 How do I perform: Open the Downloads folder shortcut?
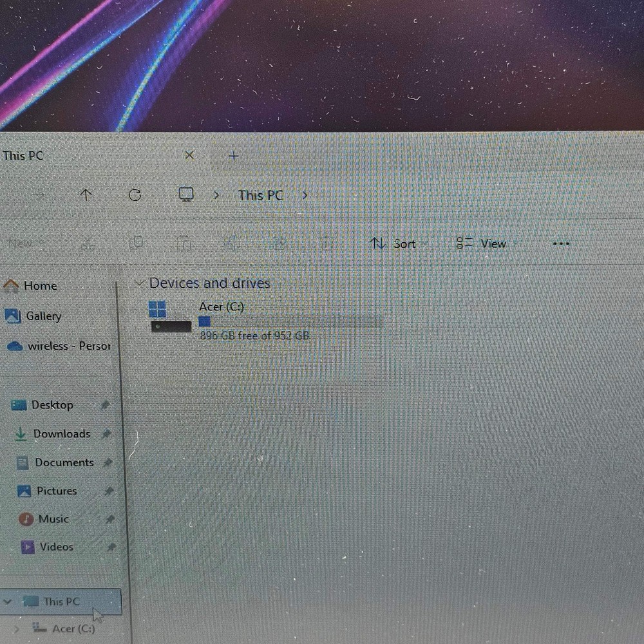click(x=61, y=434)
